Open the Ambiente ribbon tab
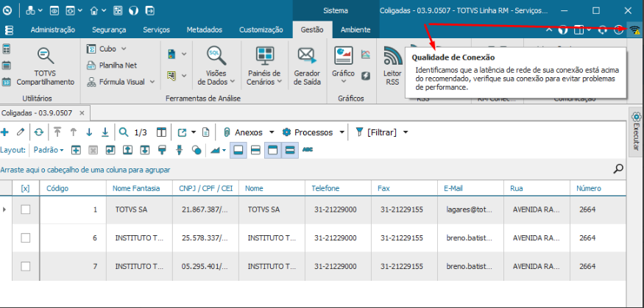Image resolution: width=644 pixels, height=308 pixels. [355, 29]
